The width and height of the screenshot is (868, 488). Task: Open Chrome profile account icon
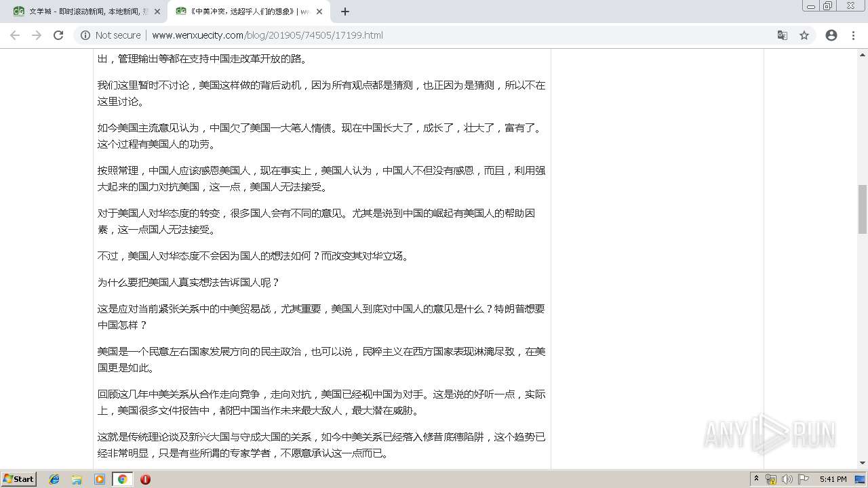831,35
